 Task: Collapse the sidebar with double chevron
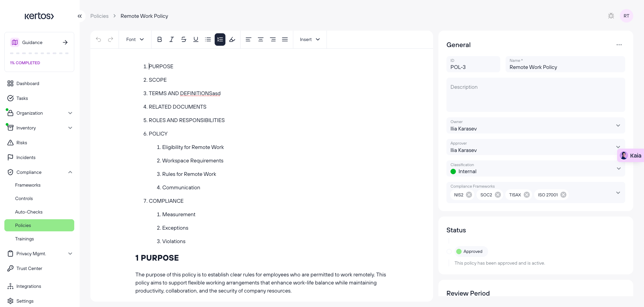coord(80,16)
